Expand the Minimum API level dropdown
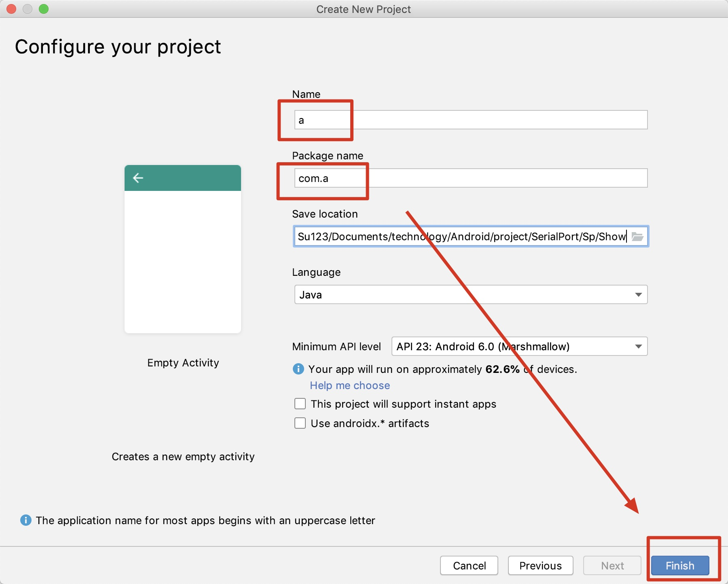This screenshot has width=728, height=584. click(519, 346)
